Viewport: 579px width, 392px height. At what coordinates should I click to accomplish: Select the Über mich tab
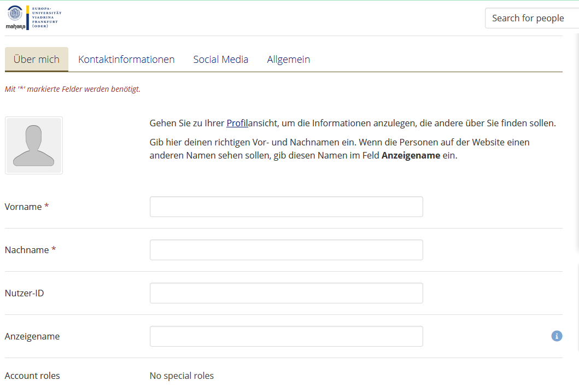click(37, 60)
